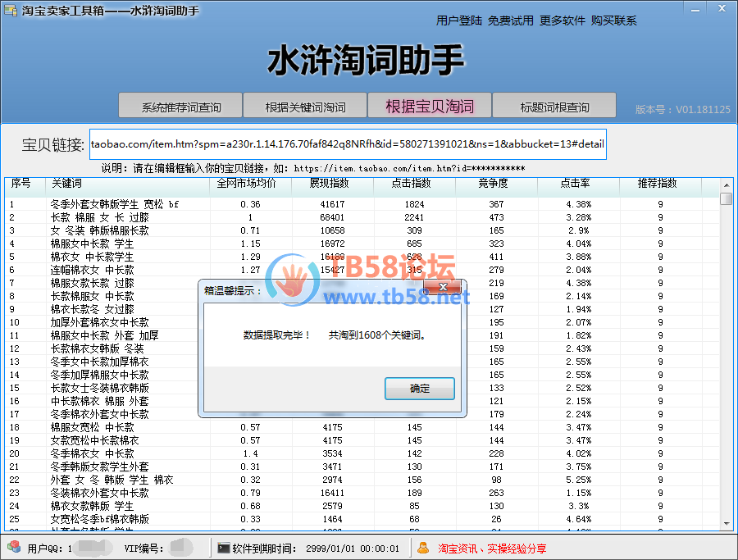Open the 淘宝资讯、实操经验分享 link

(x=492, y=549)
